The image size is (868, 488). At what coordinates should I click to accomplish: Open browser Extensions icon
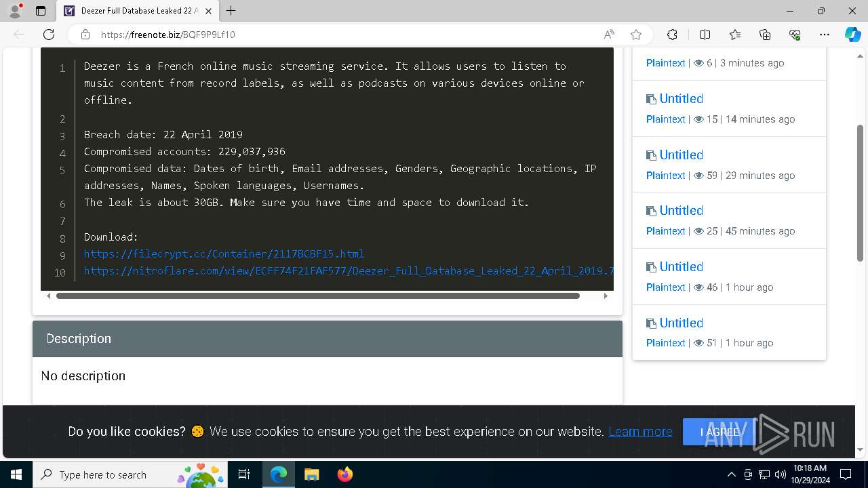click(x=672, y=35)
